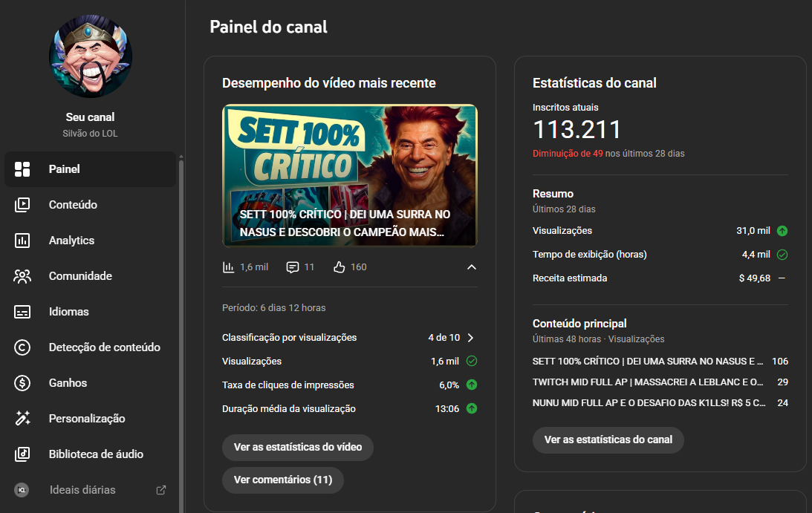The width and height of the screenshot is (812, 513).
Task: Open Biblioteca de áudio in sidebar
Action: (90, 454)
